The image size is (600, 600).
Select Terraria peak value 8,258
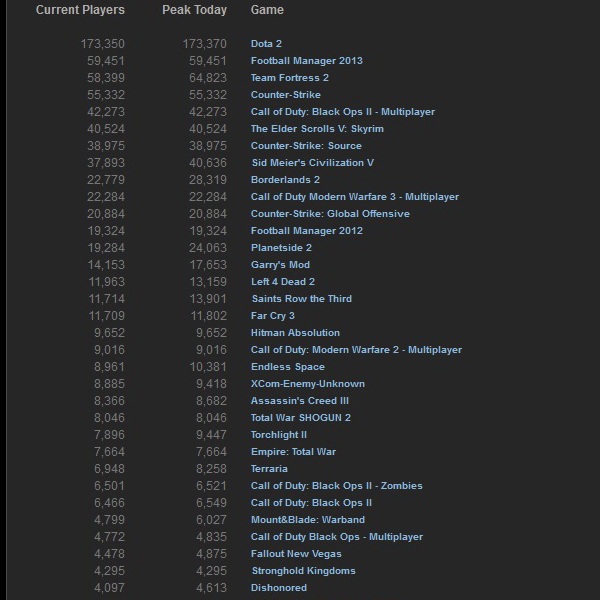212,469
